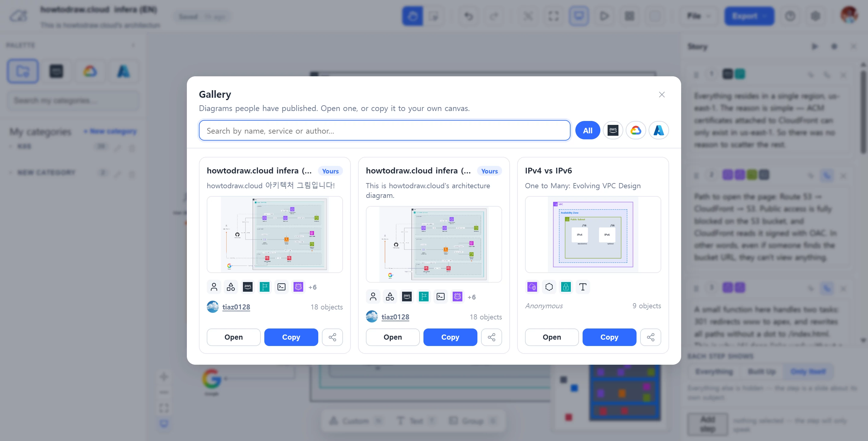Image resolution: width=868 pixels, height=441 pixels.
Task: Click hexagon icon on IPv4 card
Action: pyautogui.click(x=549, y=287)
